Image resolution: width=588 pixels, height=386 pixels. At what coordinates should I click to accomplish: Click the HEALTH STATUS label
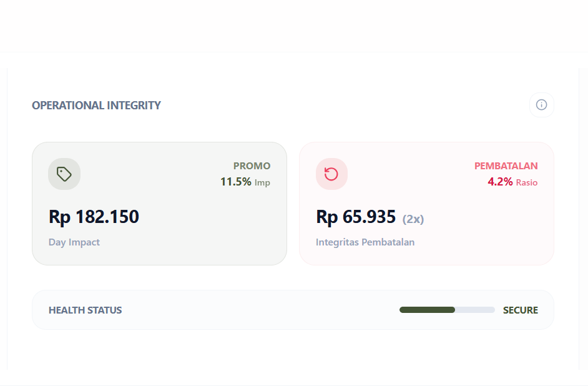point(85,310)
